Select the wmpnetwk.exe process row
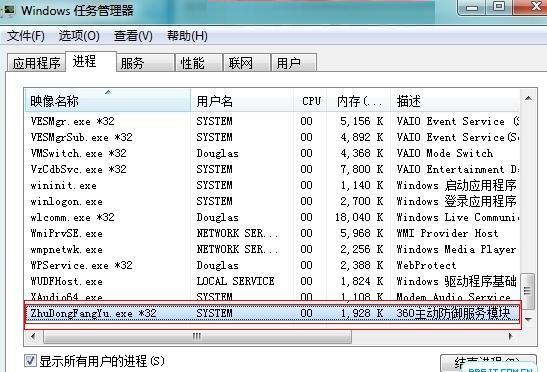 272,250
